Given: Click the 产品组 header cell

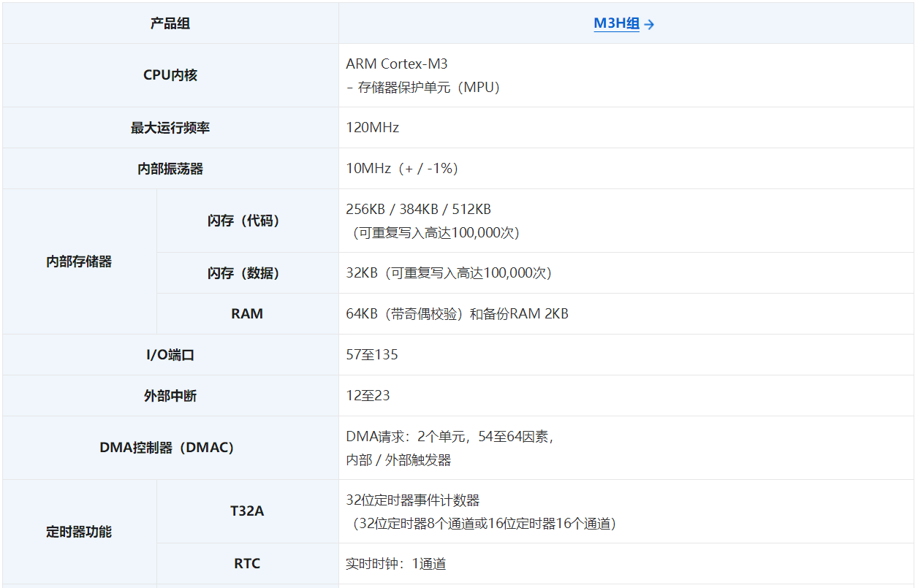Looking at the screenshot, I should 170,23.
